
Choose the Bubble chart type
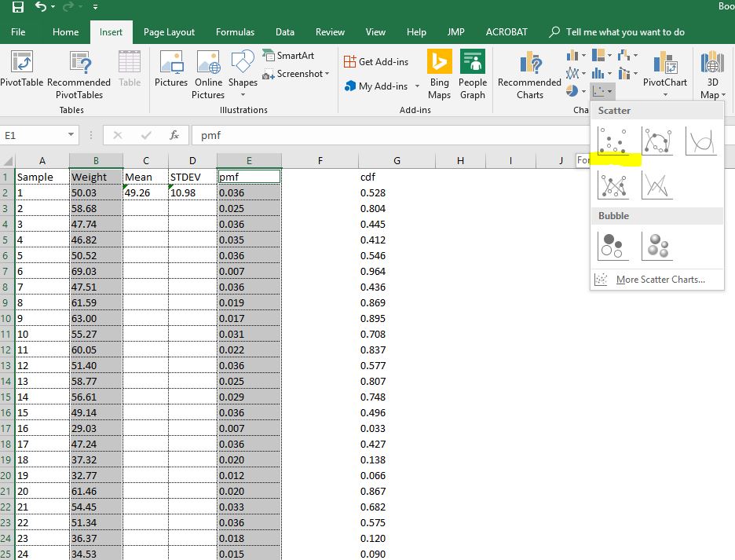[613, 246]
